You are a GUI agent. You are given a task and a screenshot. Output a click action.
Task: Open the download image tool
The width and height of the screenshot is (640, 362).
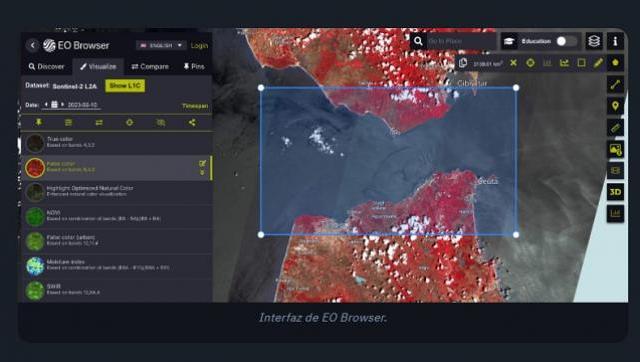point(616,149)
